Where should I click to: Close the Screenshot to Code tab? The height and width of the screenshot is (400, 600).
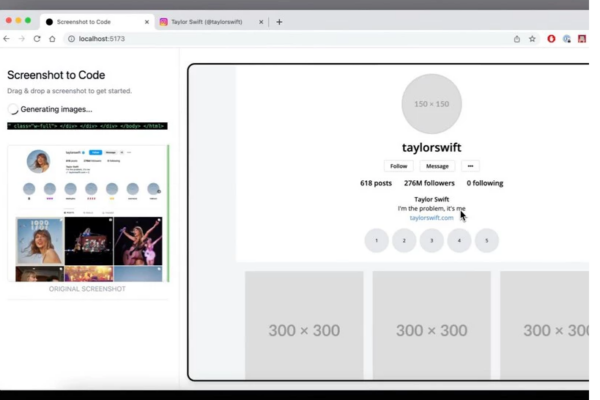(147, 22)
